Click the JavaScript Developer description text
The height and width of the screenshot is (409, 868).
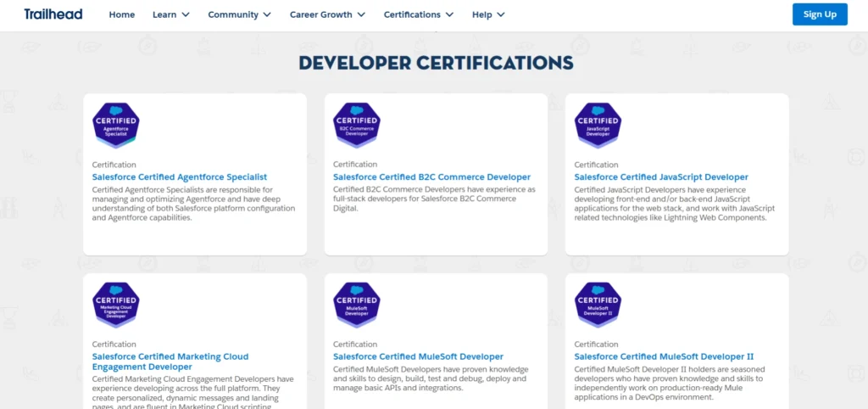point(674,204)
